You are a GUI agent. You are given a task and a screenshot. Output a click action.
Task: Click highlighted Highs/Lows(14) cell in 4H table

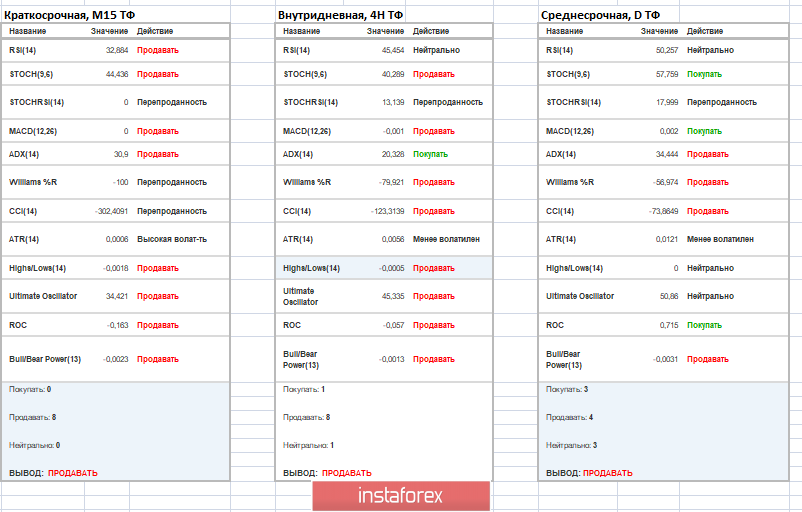311,268
